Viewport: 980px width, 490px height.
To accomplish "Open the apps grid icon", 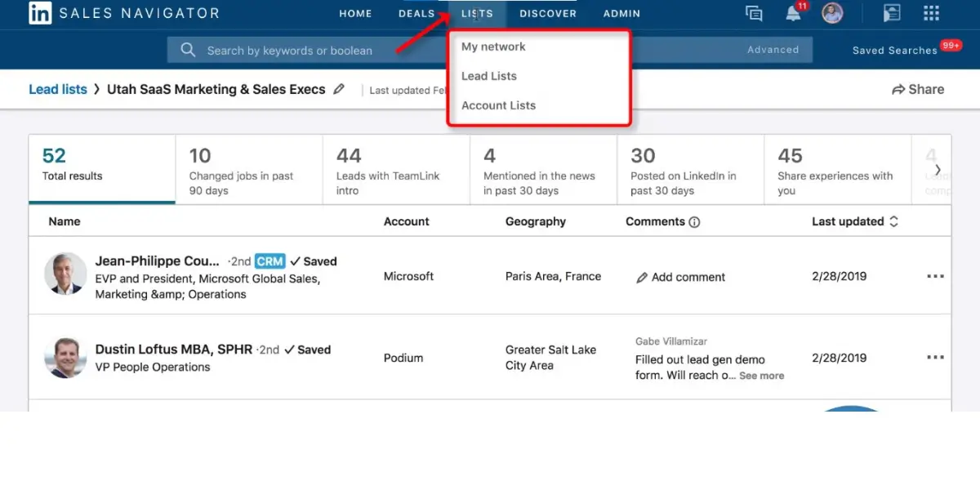I will [x=931, y=13].
